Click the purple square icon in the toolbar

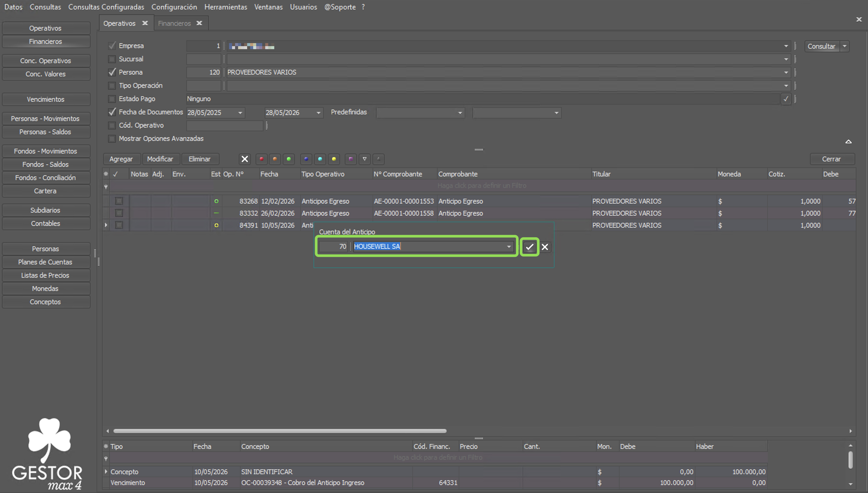(351, 159)
